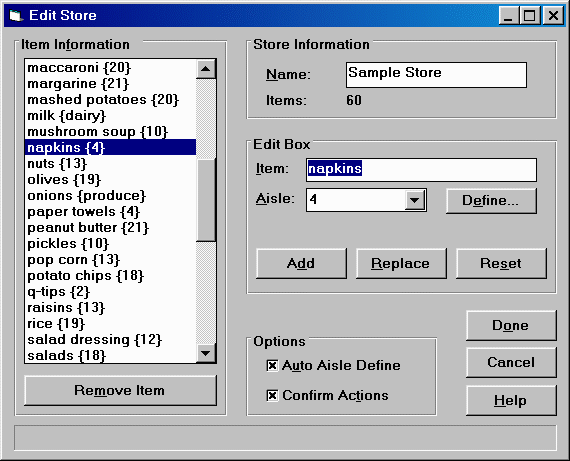Click the Done button
The width and height of the screenshot is (570, 461).
(511, 325)
